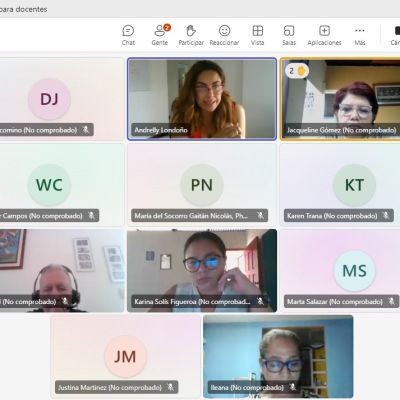Open Aplicaciones add apps button

[x=324, y=35]
